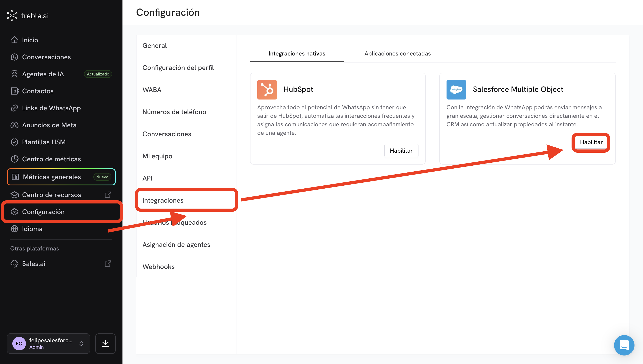Click the Métricas generales bar chart icon
The width and height of the screenshot is (643, 364).
[15, 177]
